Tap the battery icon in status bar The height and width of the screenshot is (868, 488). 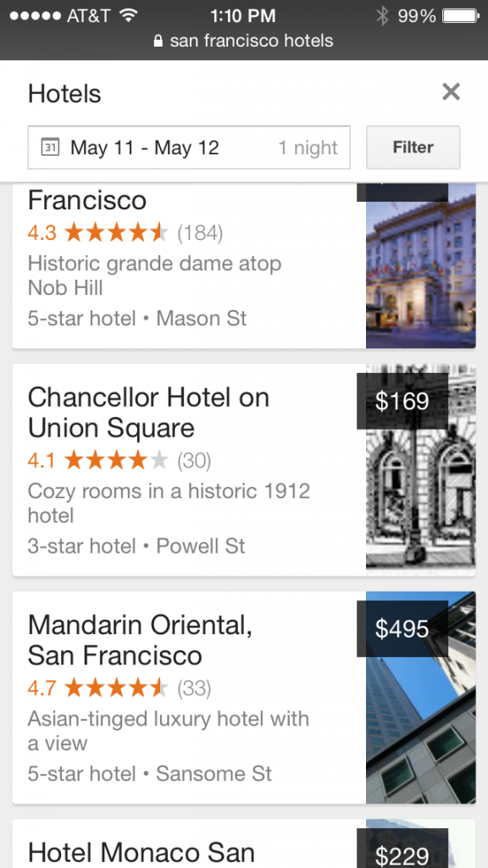pyautogui.click(x=460, y=15)
